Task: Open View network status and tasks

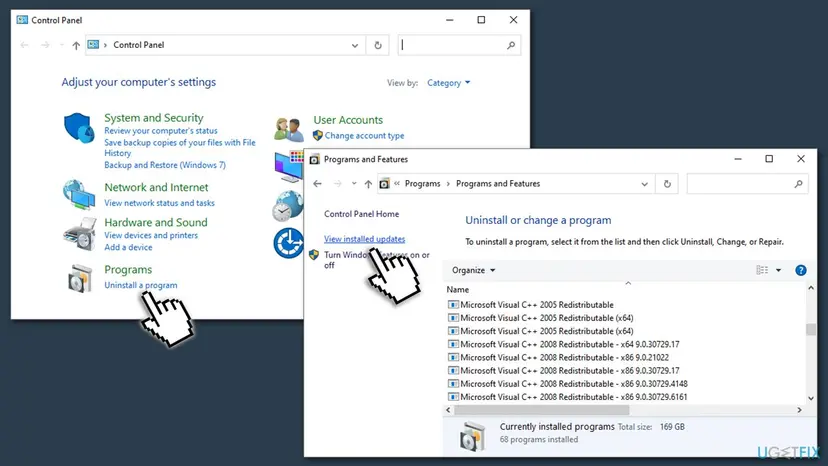Action: click(159, 203)
